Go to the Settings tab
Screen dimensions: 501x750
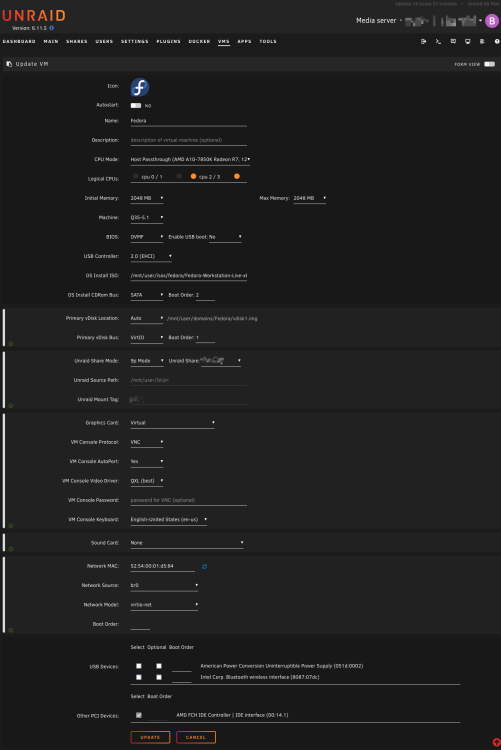(x=134, y=42)
